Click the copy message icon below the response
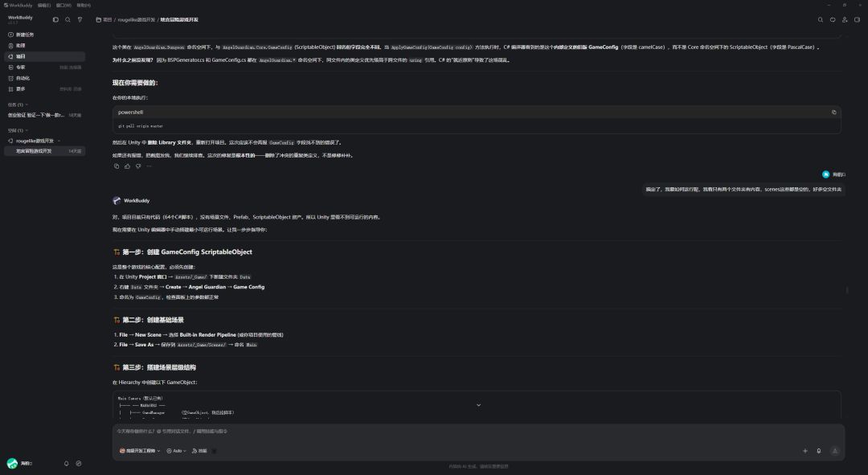Screen dimensions: 868x475 (117, 166)
